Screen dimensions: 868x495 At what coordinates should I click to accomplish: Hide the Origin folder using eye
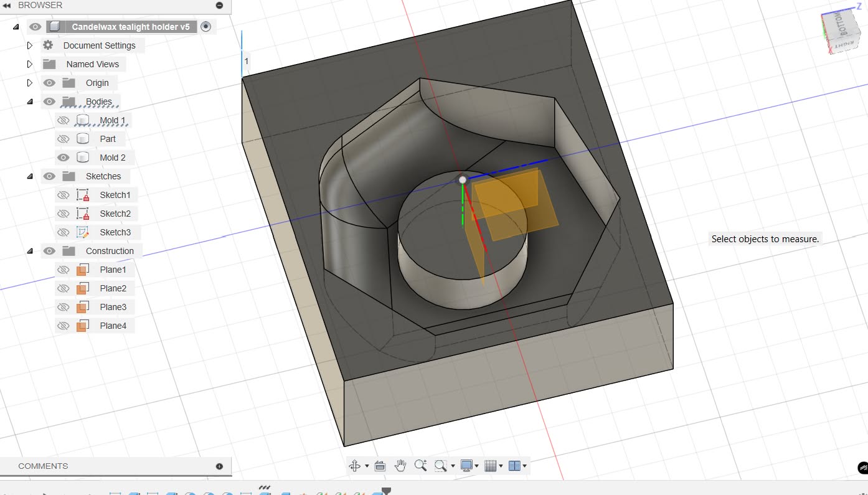point(49,83)
